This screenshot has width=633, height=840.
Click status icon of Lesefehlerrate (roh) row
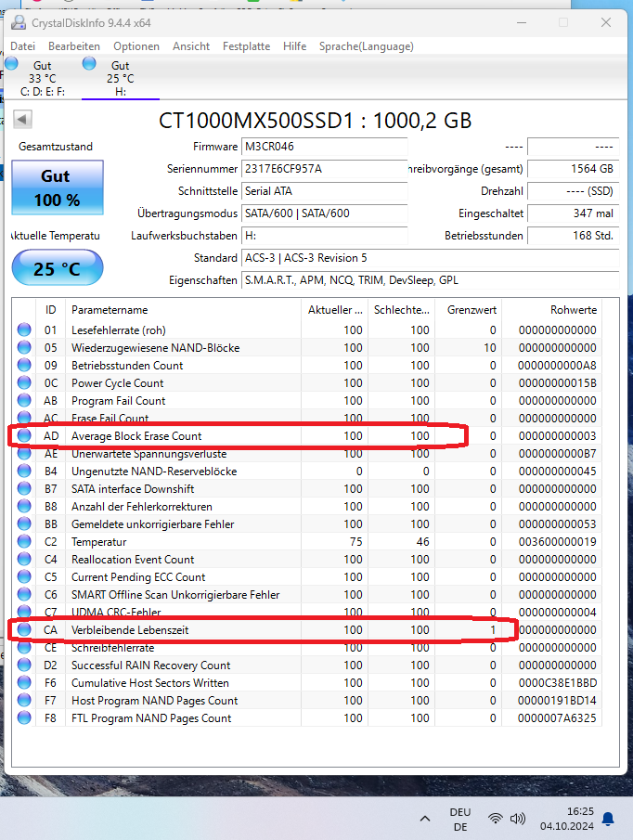pyautogui.click(x=24, y=330)
